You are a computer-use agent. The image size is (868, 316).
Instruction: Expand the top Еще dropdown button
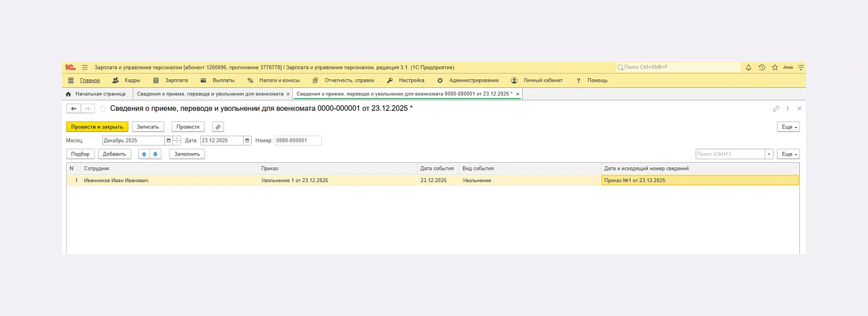point(788,127)
